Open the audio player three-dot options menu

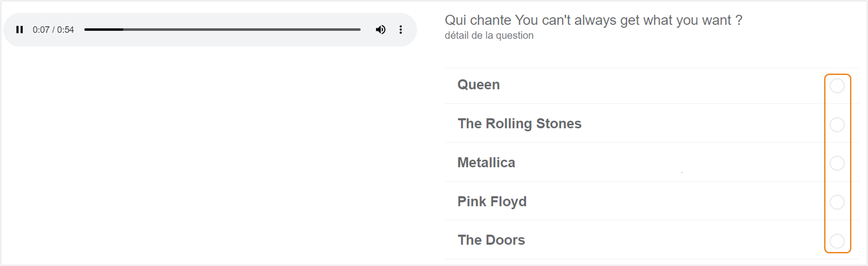[401, 30]
